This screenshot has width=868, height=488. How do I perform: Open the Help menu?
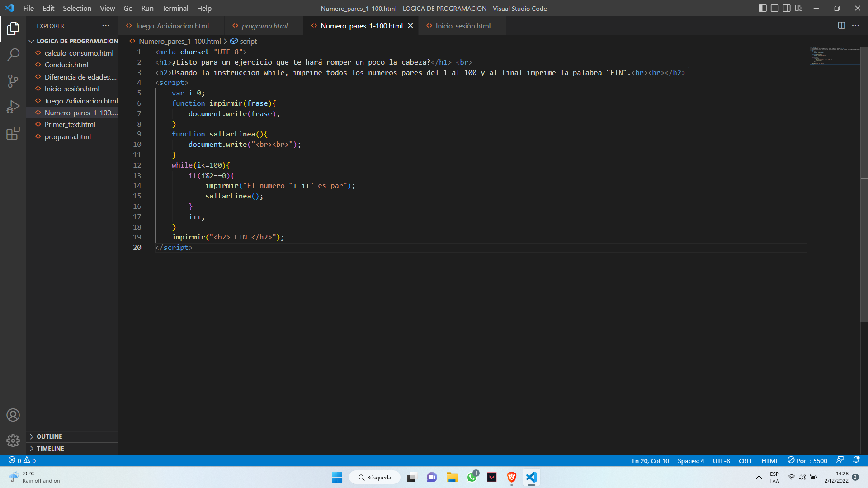[204, 8]
